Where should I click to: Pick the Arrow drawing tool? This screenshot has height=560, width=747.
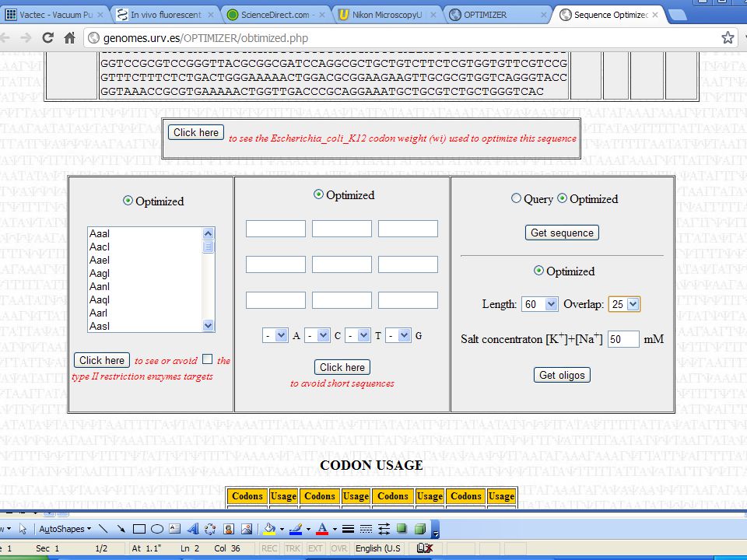[x=121, y=529]
